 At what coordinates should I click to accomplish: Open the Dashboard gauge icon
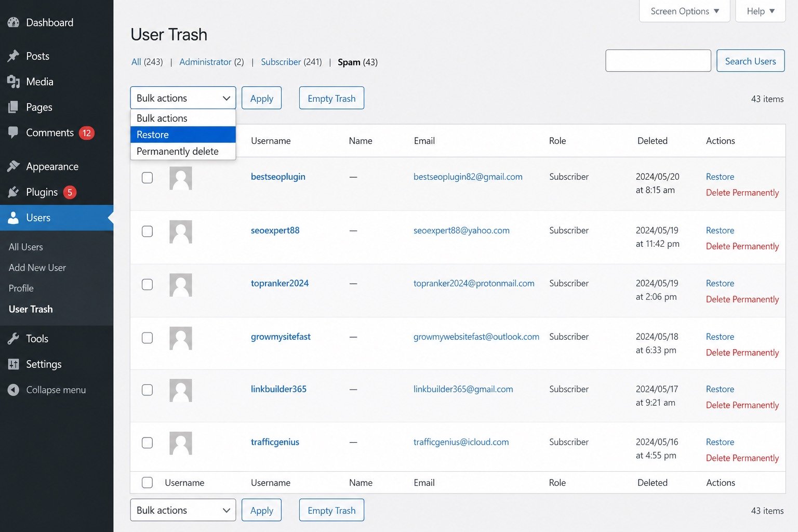click(14, 22)
